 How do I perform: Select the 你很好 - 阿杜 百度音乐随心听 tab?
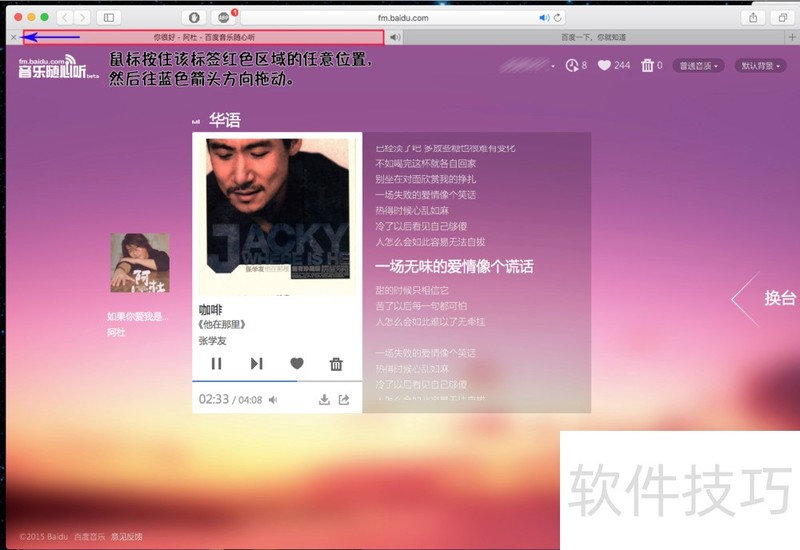[204, 37]
